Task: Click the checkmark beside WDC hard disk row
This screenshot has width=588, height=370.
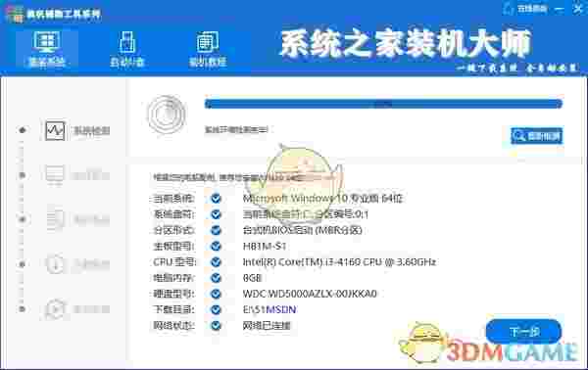Action: (216, 294)
